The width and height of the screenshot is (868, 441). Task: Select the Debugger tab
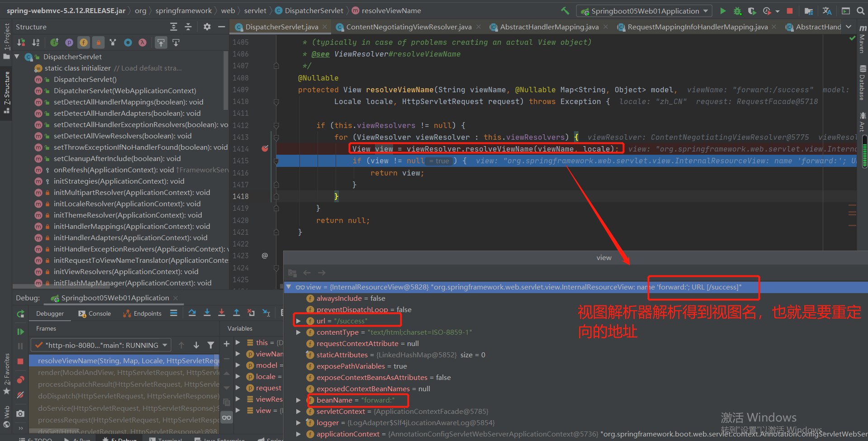(50, 313)
